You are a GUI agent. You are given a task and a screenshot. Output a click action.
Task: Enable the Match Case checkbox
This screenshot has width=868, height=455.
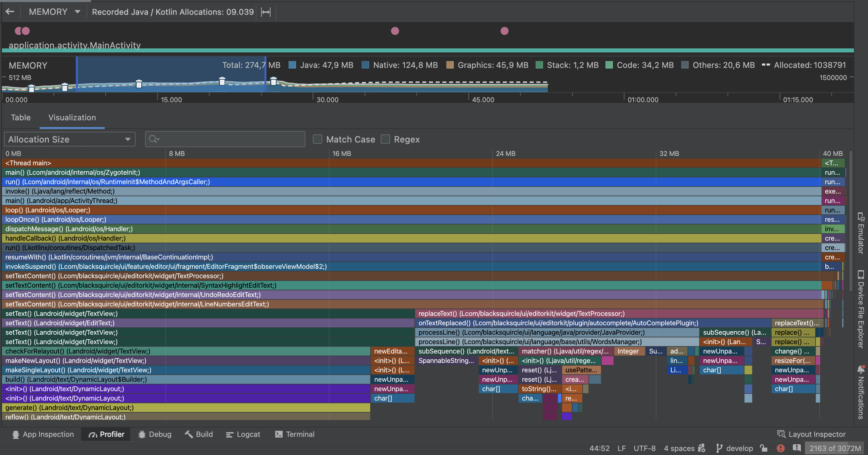(x=317, y=139)
